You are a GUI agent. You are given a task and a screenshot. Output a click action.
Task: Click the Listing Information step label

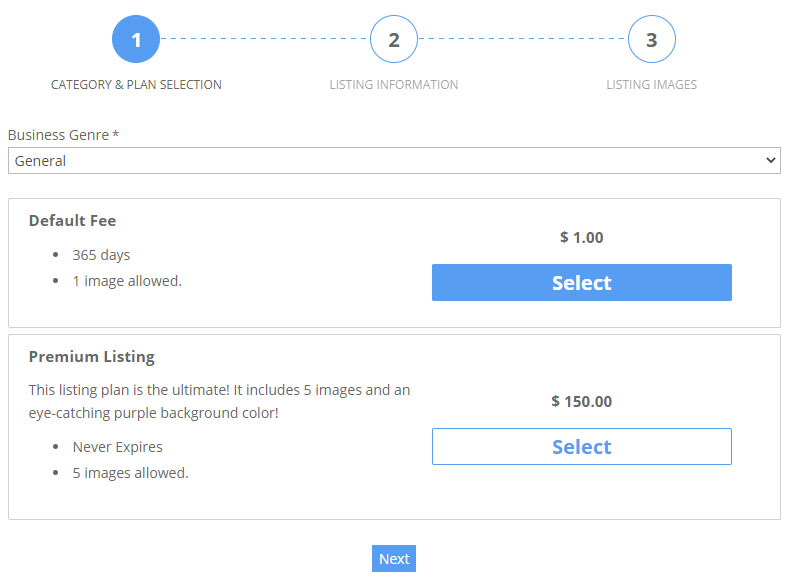[394, 85]
